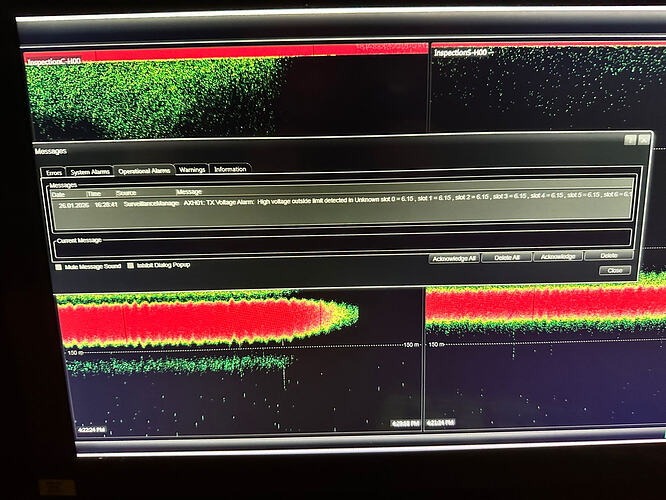The image size is (666, 500).
Task: Click Acknowledge All button
Action: point(453,258)
